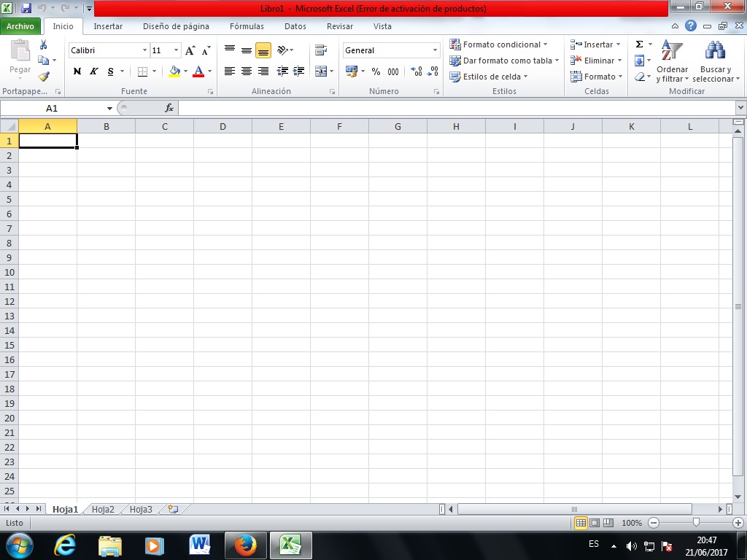The width and height of the screenshot is (747, 560).
Task: Open the Excel help question mark icon
Action: pyautogui.click(x=690, y=26)
